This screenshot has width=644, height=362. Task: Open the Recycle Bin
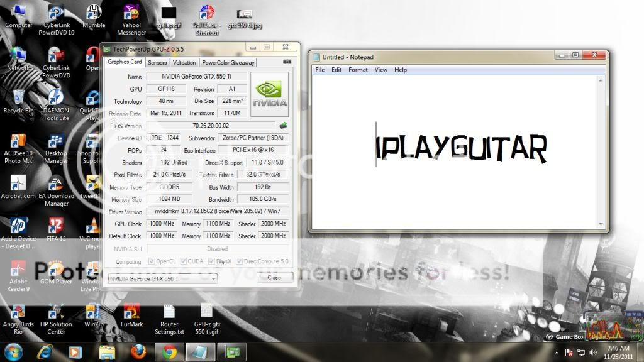(18, 102)
